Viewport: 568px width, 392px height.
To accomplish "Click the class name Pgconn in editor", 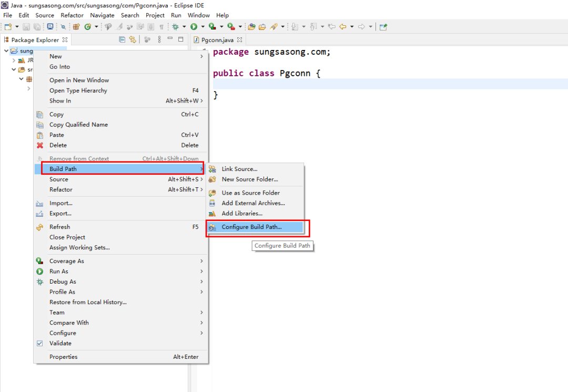I will click(295, 74).
